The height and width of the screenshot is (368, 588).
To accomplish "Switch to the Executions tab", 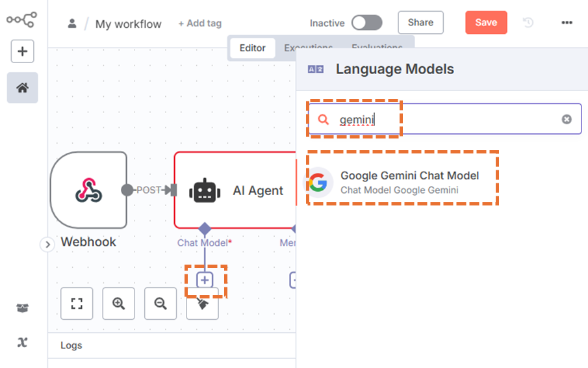I will pos(308,47).
